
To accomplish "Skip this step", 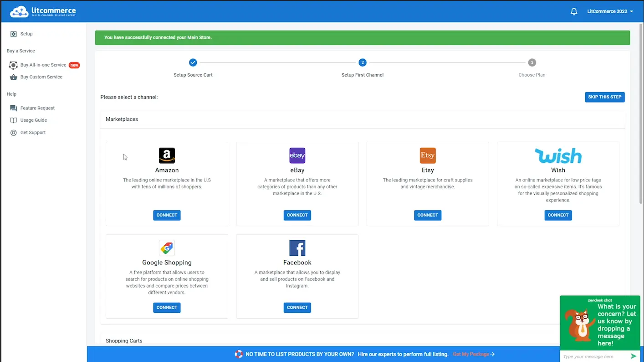I will (605, 97).
